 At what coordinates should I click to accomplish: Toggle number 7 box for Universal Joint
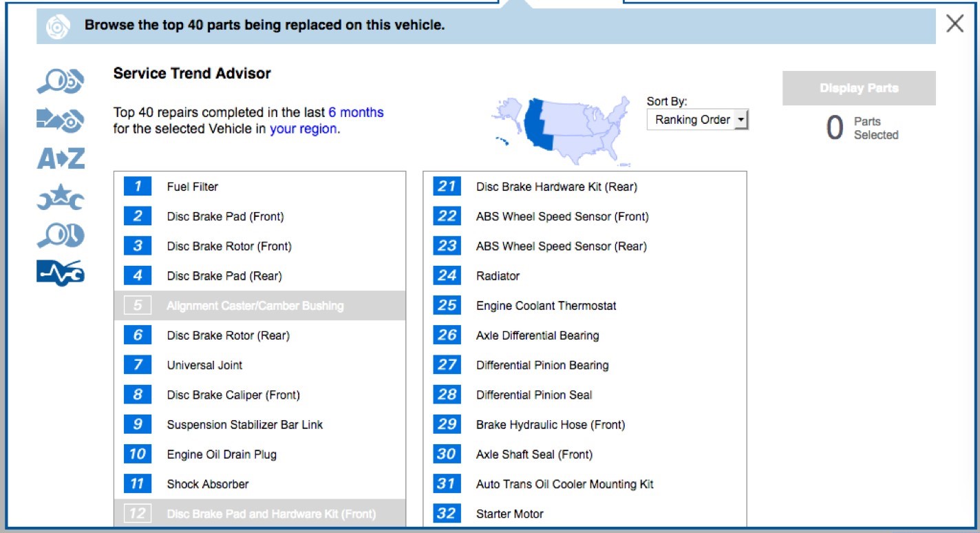[x=138, y=365]
